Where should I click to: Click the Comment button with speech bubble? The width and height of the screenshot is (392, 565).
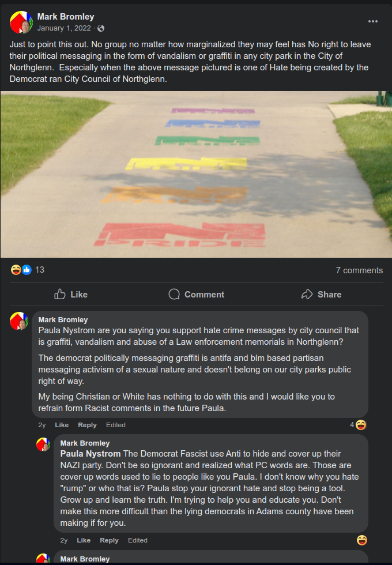197,295
